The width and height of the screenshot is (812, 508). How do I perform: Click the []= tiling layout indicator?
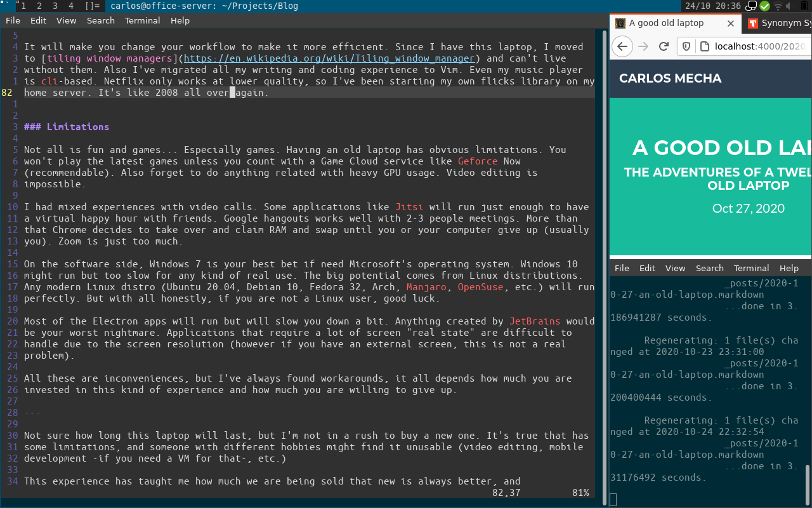92,6
